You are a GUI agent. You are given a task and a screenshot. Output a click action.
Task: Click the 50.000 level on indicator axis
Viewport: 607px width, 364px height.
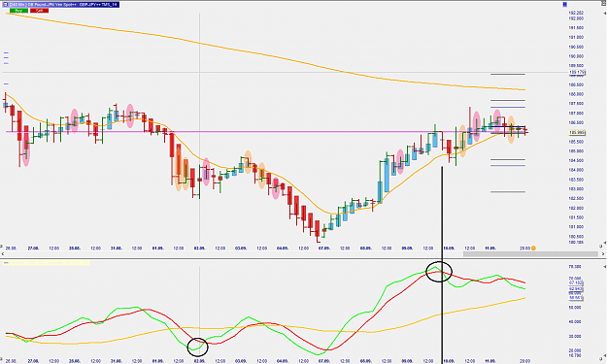(575, 308)
